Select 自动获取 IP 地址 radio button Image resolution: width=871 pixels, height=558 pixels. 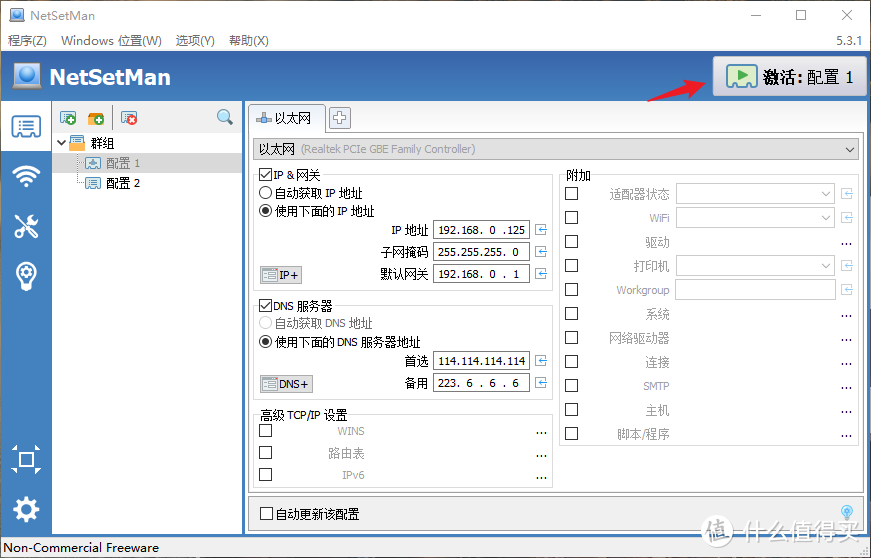click(x=266, y=193)
